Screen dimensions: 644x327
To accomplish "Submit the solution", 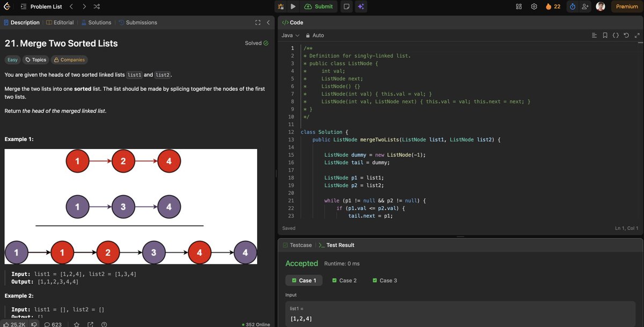I will tap(318, 6).
